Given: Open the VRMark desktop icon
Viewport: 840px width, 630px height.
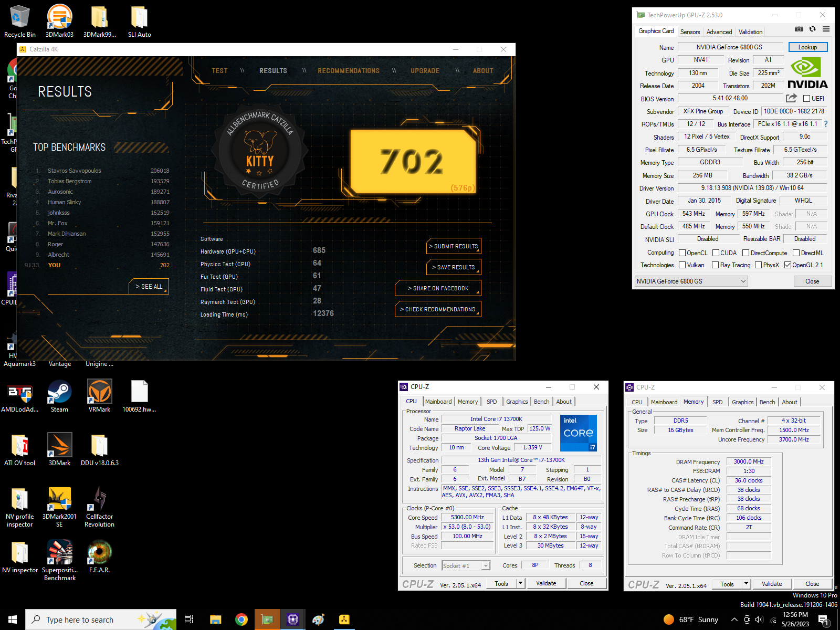Looking at the screenshot, I should pyautogui.click(x=99, y=396).
